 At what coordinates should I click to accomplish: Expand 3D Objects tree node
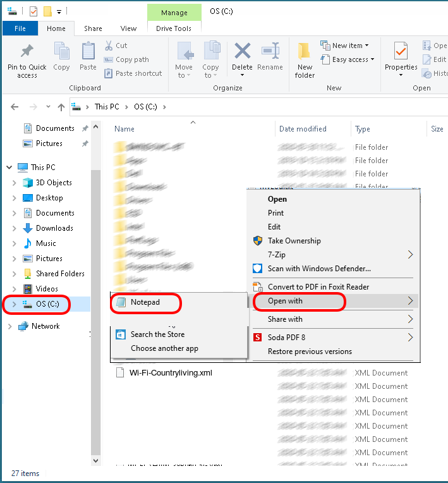tap(14, 183)
